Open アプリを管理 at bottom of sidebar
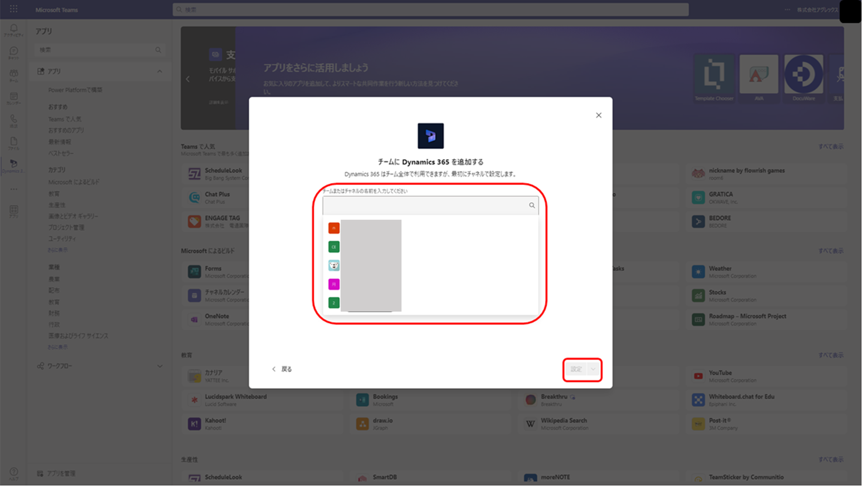Viewport: 868px width, 489px height. [56, 473]
